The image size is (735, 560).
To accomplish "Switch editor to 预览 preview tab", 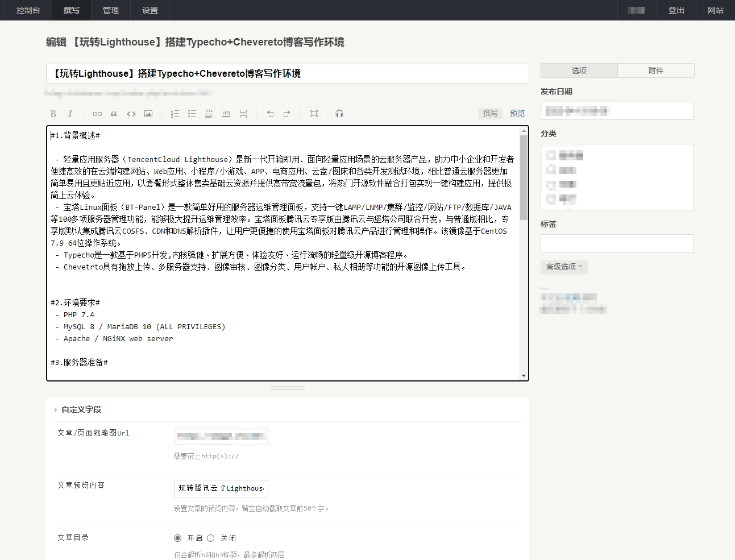I will pyautogui.click(x=517, y=113).
